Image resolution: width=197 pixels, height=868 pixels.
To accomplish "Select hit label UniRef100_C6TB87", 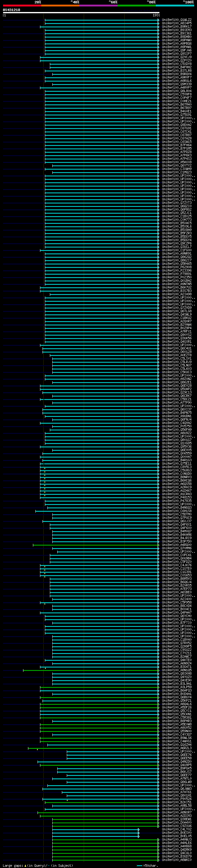I will [x=176, y=135].
